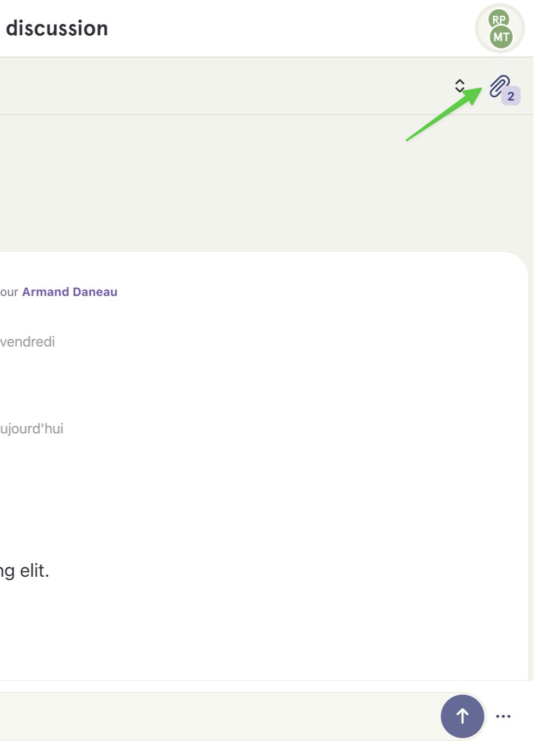Click the RP participant avatar
Screen dimensions: 534x756
point(498,19)
